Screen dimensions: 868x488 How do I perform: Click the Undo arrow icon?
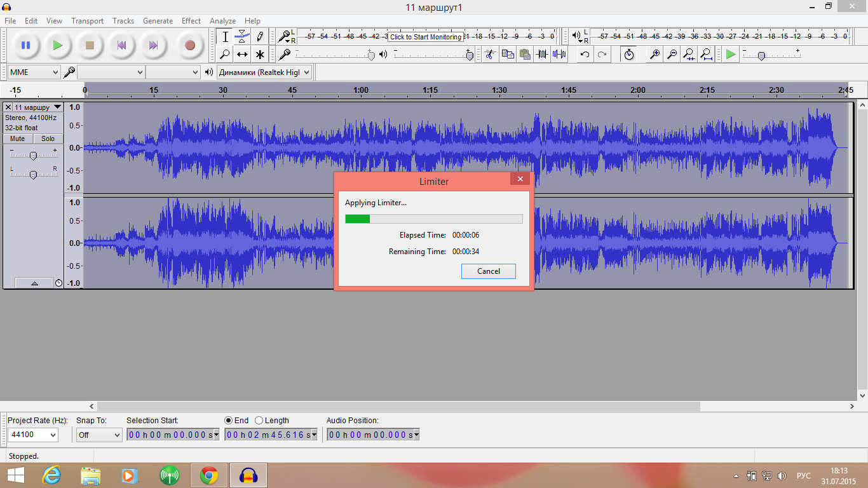tap(585, 54)
